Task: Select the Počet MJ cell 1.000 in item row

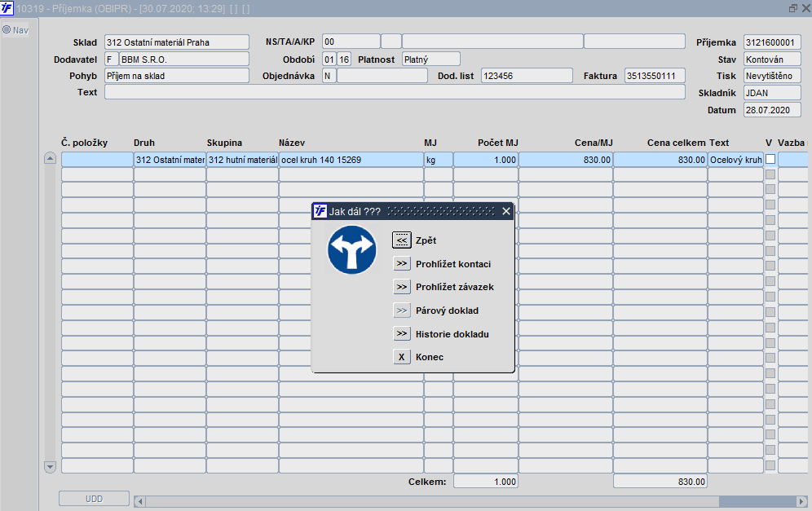Action: [486, 160]
